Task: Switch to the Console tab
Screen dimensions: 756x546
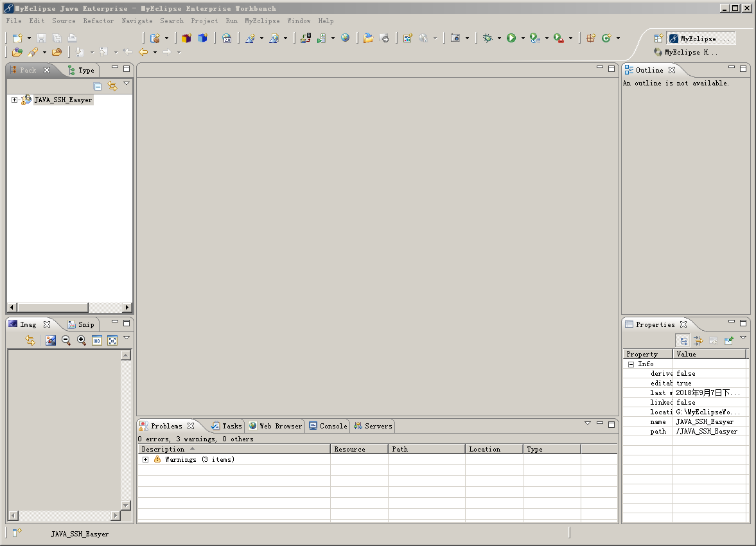Action: [x=328, y=426]
